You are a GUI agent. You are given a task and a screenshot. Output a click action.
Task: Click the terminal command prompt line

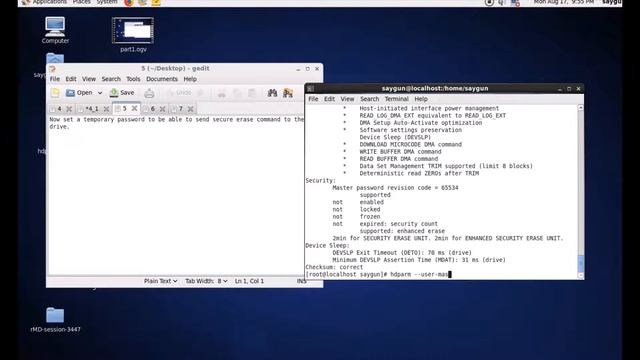378,274
